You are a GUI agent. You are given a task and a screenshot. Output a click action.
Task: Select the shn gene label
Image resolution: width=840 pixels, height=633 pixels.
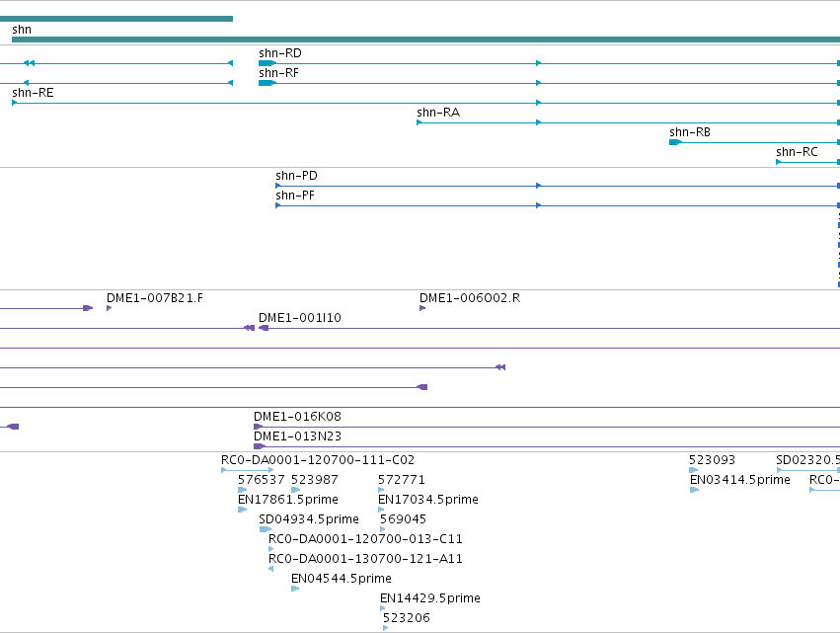[22, 30]
